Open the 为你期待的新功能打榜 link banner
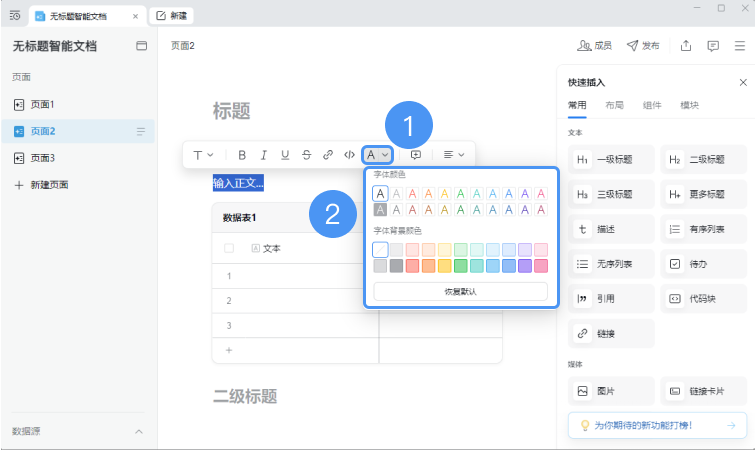Image resolution: width=755 pixels, height=450 pixels. 657,425
